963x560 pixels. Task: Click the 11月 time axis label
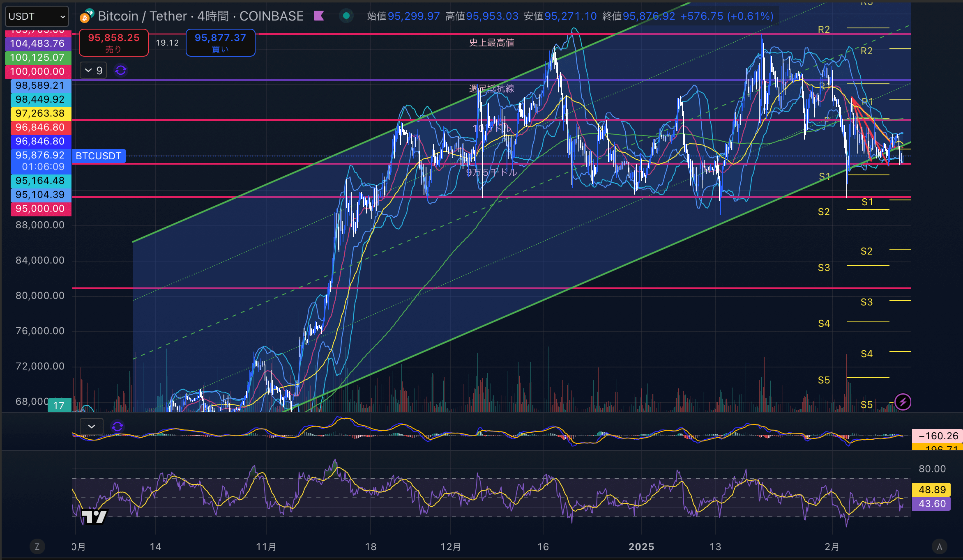point(266,547)
